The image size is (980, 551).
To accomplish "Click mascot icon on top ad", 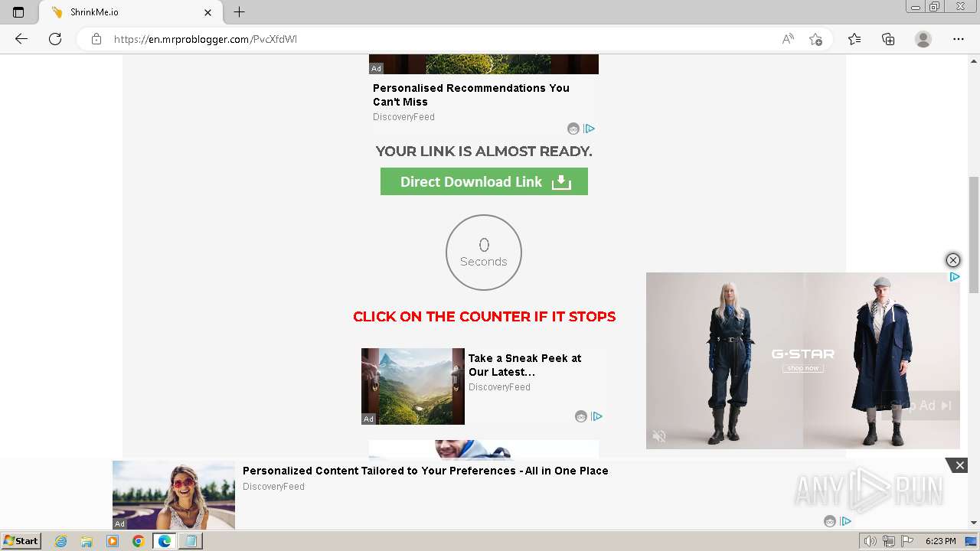I will tap(573, 129).
